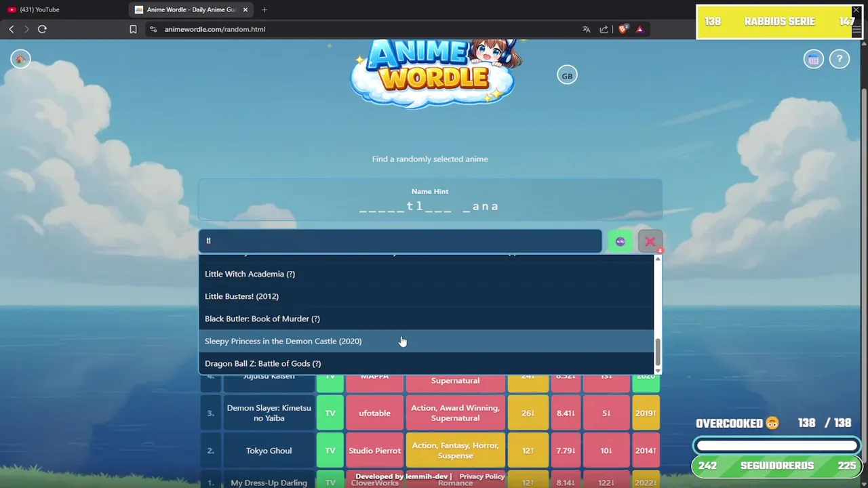Screen dimensions: 868x488
Task: Click the suggestion list scroll-up arrow
Action: [x=657, y=259]
